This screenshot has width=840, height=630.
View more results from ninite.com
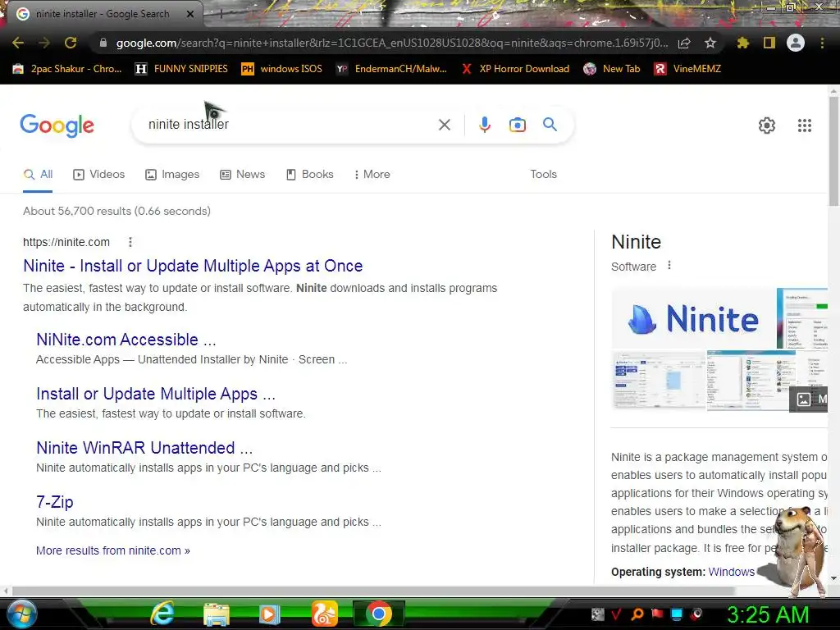(x=113, y=550)
